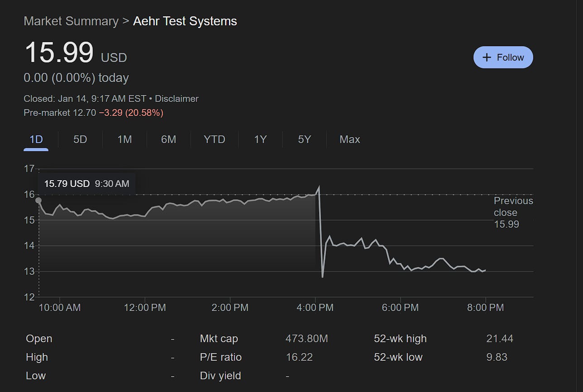Click the Follow button
This screenshot has width=583, height=392.
tap(503, 57)
